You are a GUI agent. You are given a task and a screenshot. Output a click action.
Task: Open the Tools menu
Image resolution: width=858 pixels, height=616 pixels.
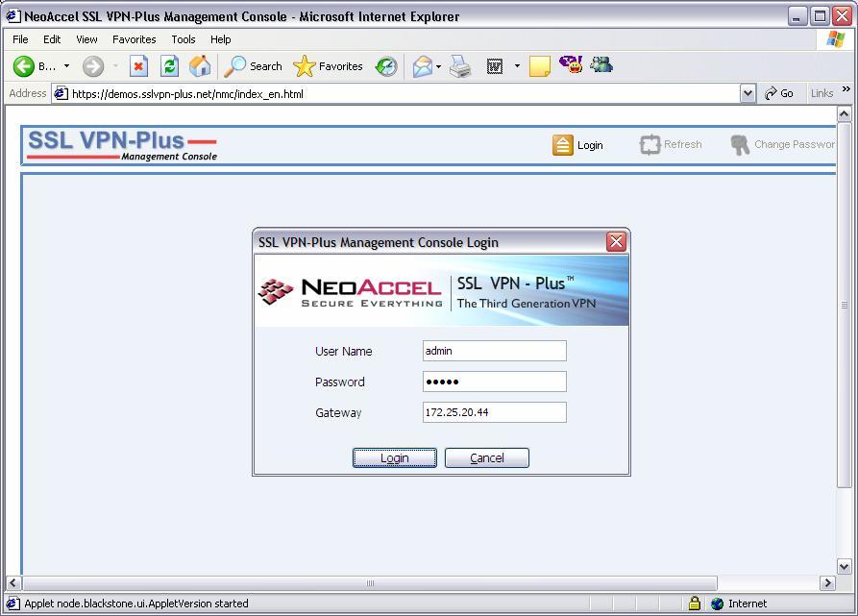tap(184, 39)
